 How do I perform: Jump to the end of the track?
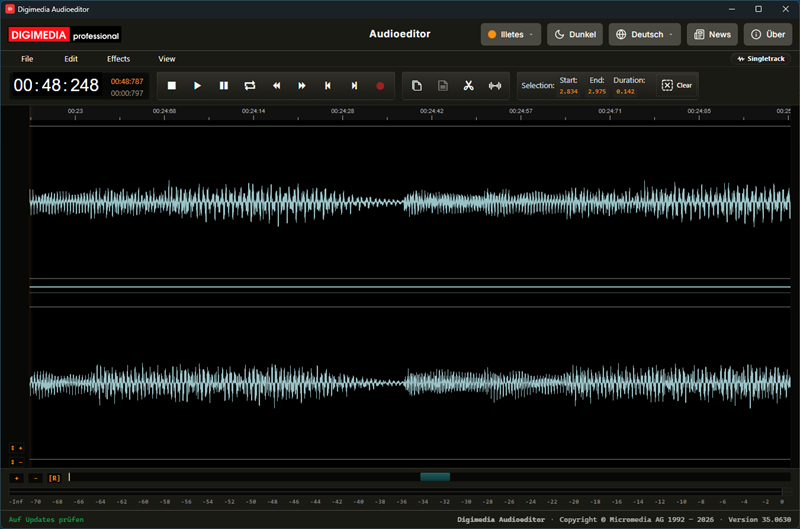click(354, 86)
